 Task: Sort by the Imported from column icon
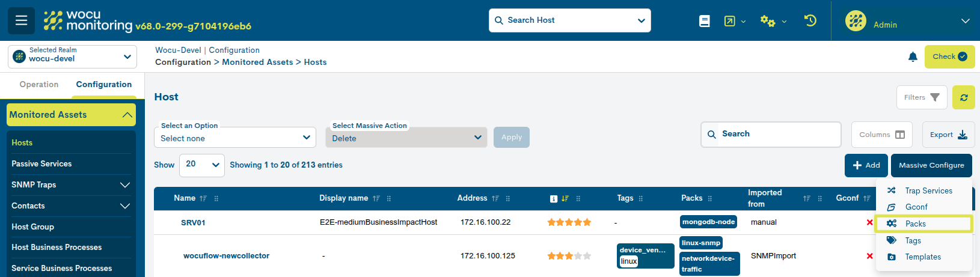[x=807, y=198]
